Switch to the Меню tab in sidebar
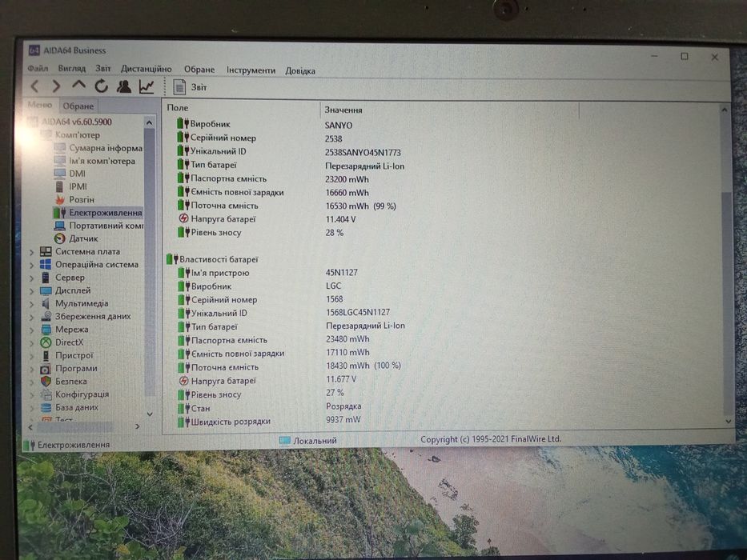The image size is (747, 560). click(x=40, y=105)
